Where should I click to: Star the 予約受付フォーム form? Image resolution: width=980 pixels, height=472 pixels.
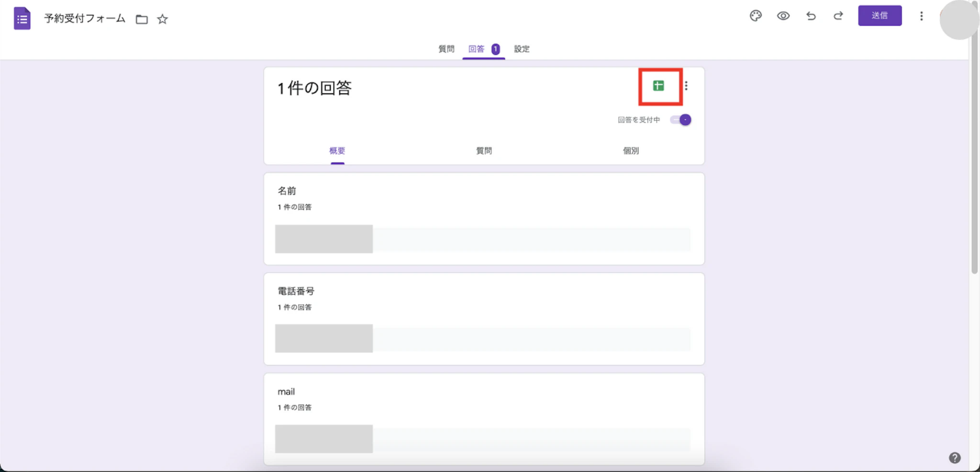click(162, 19)
